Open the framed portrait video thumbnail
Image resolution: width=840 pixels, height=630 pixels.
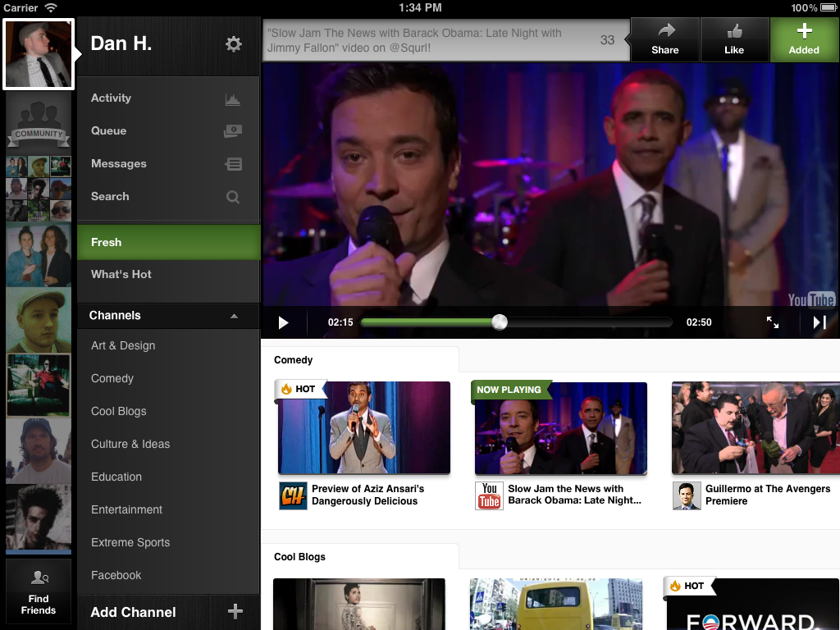[359, 604]
